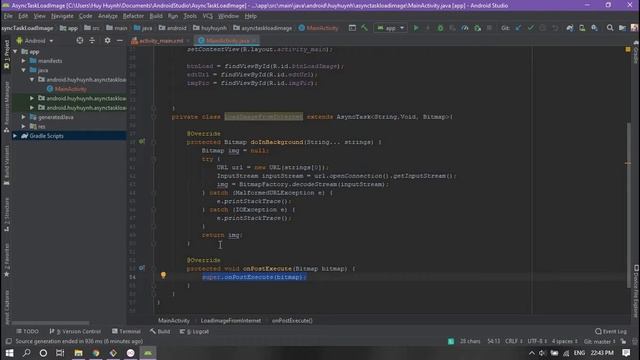Click the Debug app bug icon
The image size is (640, 360).
click(440, 28)
